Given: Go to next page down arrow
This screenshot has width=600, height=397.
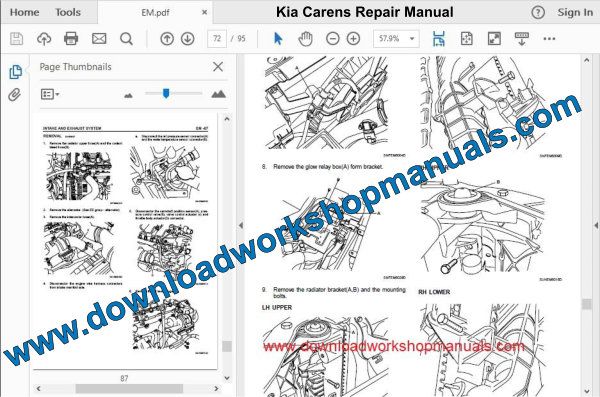Looking at the screenshot, I should 188,39.
